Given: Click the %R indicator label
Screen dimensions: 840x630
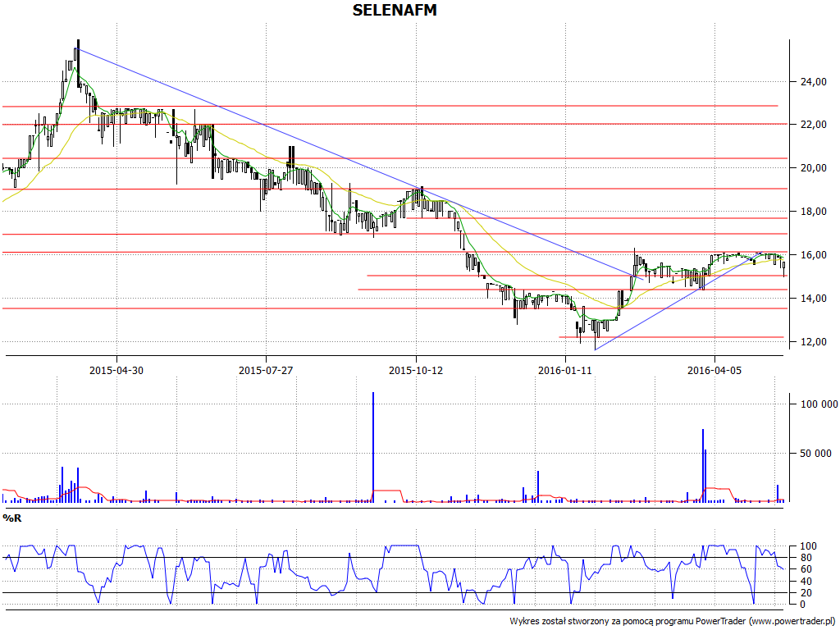Looking at the screenshot, I should tap(12, 518).
